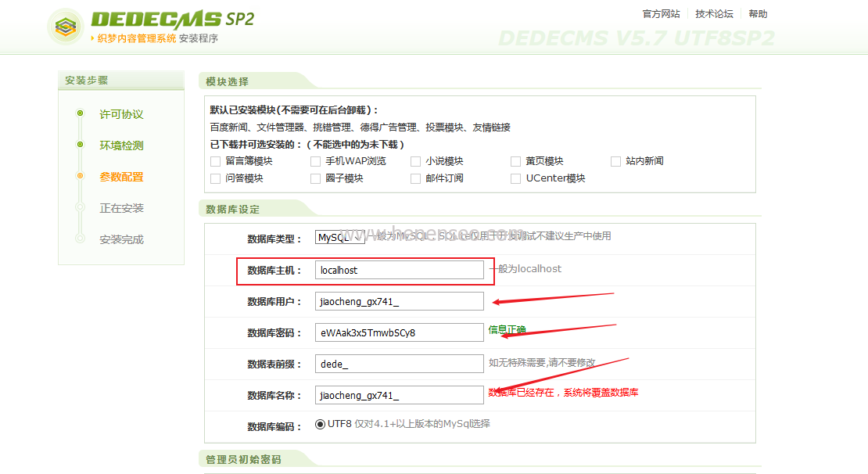Enable the 问答模块 checkbox
868x474 pixels.
point(215,178)
